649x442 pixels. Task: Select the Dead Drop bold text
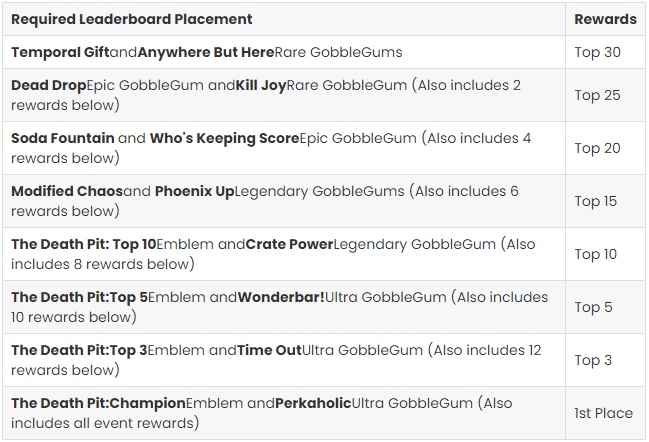click(x=49, y=85)
